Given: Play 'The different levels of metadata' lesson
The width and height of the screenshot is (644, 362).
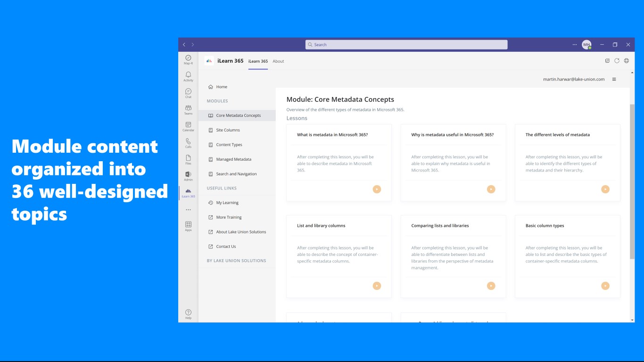Looking at the screenshot, I should pyautogui.click(x=605, y=189).
